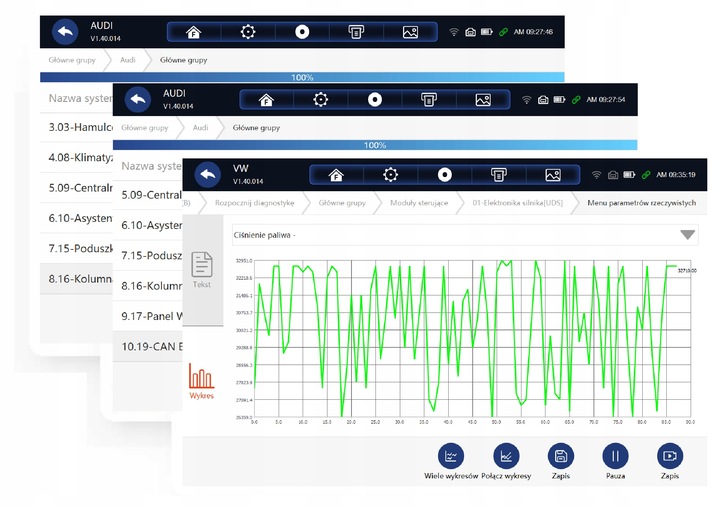Open the Wiele wykresów multi-chart button
This screenshot has height=508, width=720.
451,456
